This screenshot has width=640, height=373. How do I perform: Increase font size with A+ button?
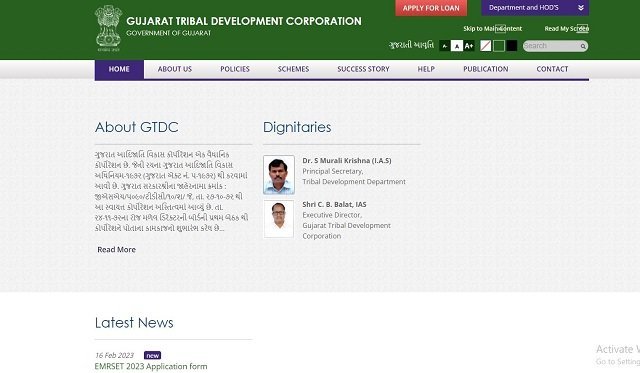(x=469, y=46)
